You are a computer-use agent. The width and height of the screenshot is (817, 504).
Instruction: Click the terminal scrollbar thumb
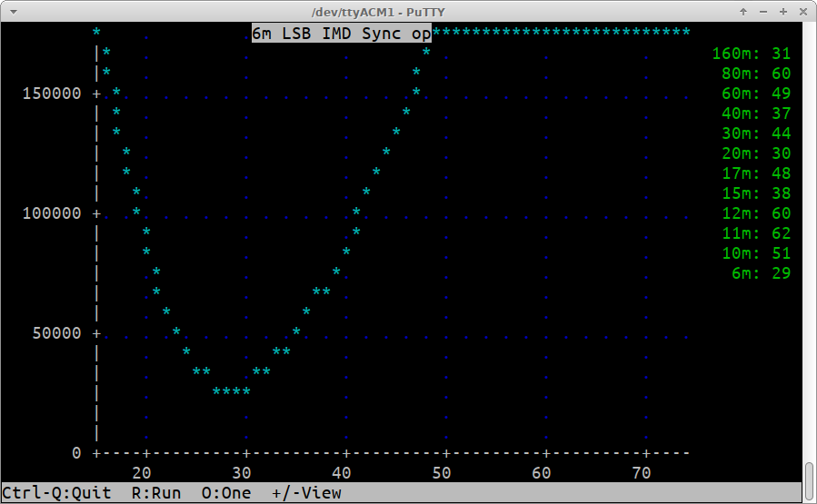pyautogui.click(x=809, y=481)
